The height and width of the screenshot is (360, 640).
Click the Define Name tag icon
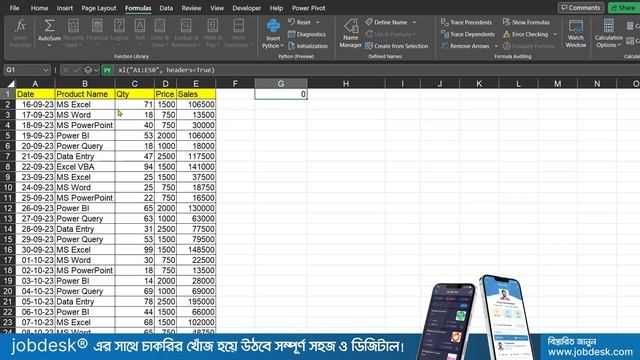[369, 22]
